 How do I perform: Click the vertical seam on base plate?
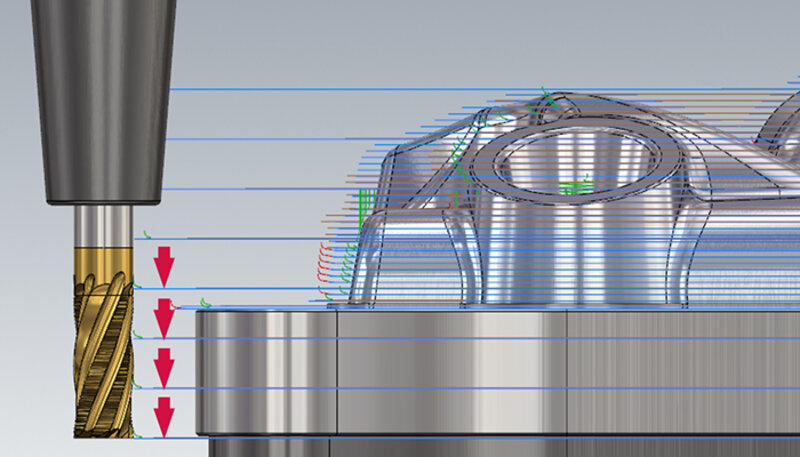(x=338, y=370)
